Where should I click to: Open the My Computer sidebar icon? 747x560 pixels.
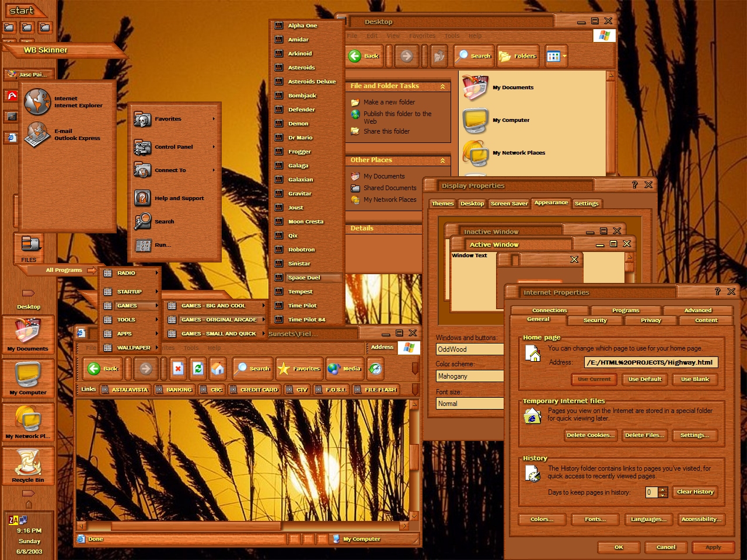(28, 379)
